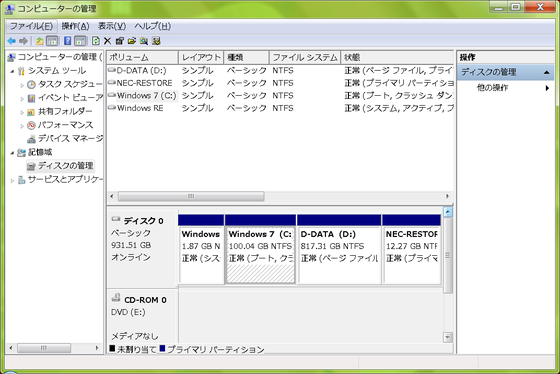Click the gray Forward arrow in toolbar
Image resolution: width=560 pixels, height=374 pixels.
[23, 41]
